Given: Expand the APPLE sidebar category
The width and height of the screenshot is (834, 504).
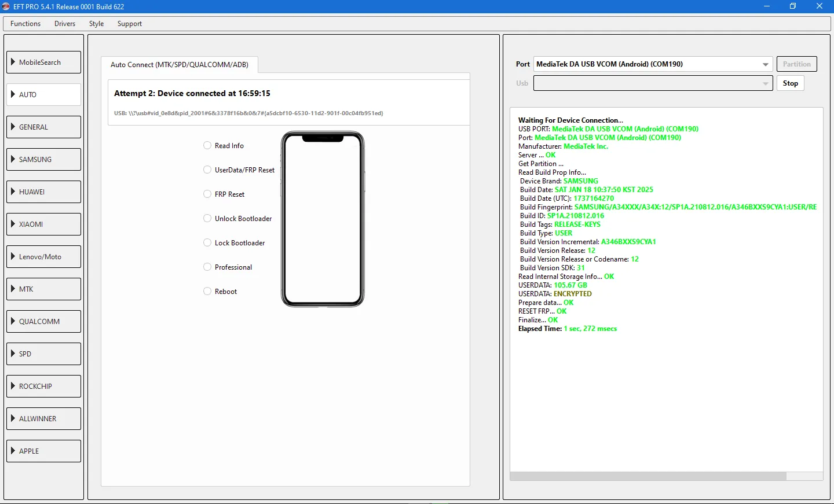Looking at the screenshot, I should tap(44, 451).
